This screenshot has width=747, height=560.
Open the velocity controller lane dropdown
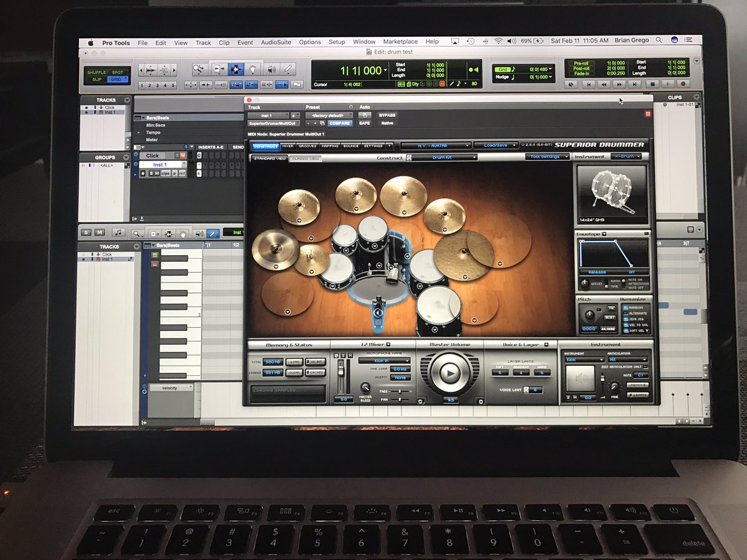[x=171, y=388]
